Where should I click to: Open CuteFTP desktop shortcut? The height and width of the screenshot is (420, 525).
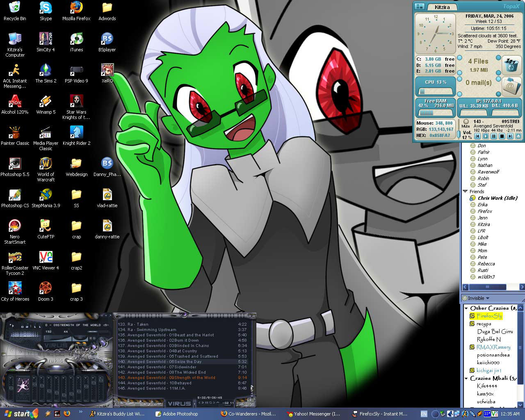click(x=46, y=229)
